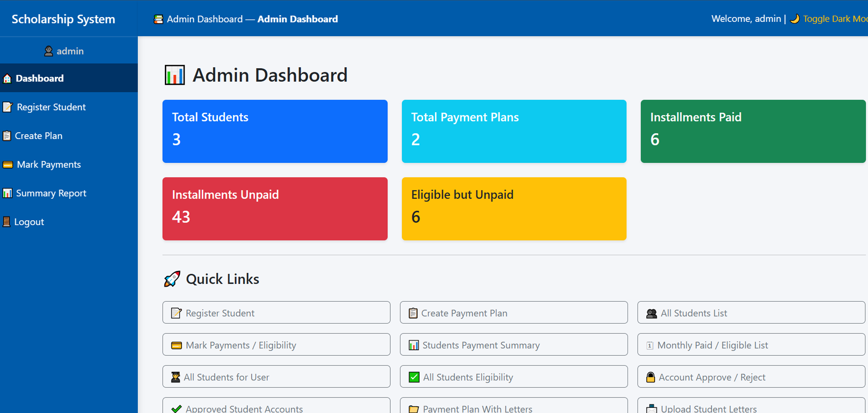Click the rocket icon beside Quick Links
The width and height of the screenshot is (868, 413).
(172, 279)
